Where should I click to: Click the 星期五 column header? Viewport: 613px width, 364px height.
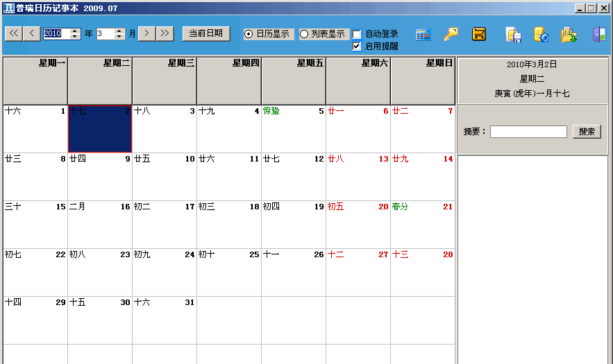[x=294, y=81]
